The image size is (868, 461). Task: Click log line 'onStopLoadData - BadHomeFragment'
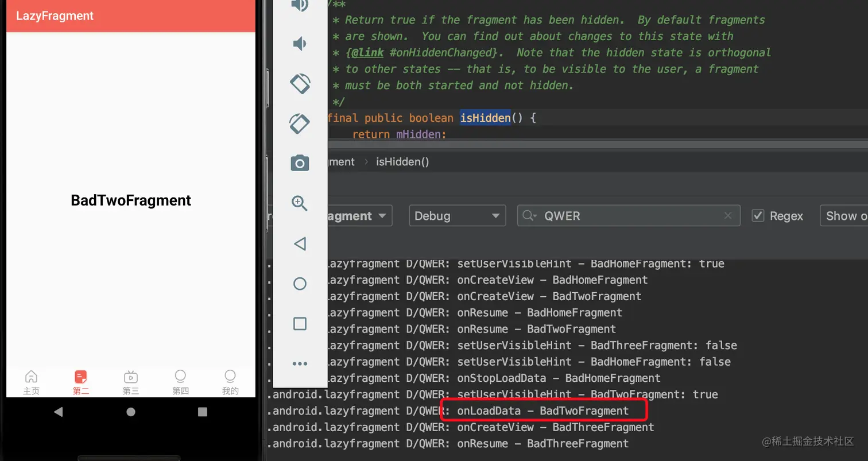point(559,378)
